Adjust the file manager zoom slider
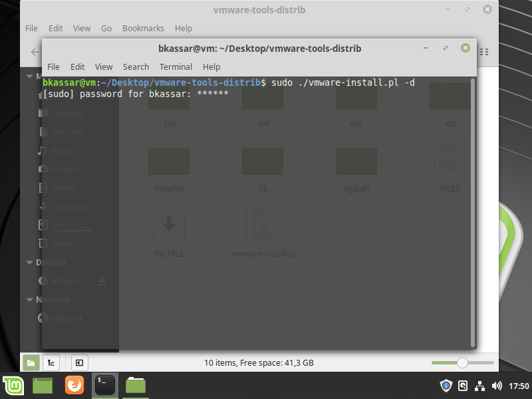The height and width of the screenshot is (399, 532). pyautogui.click(x=462, y=362)
